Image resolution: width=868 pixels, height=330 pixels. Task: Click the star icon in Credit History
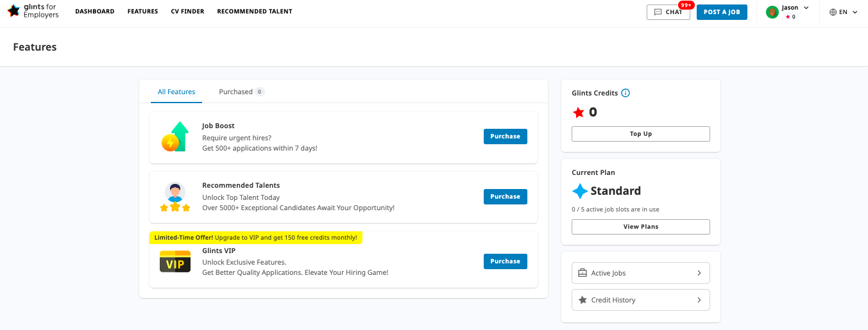[x=583, y=300]
